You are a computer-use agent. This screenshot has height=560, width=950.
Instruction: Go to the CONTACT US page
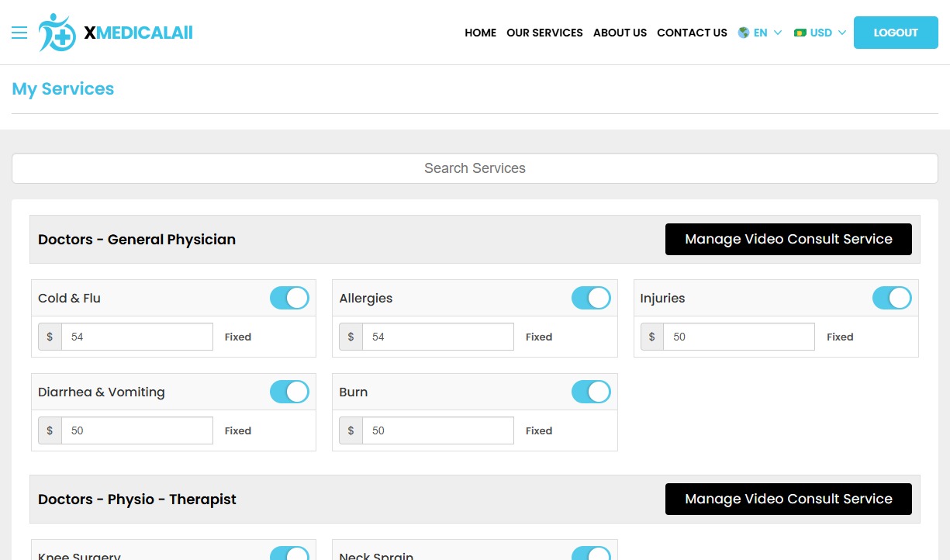coord(692,33)
